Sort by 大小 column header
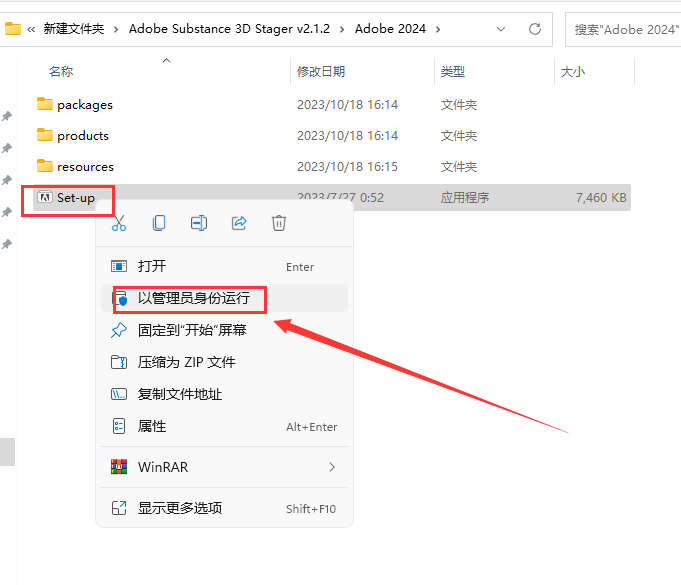Viewport: 681px width, 585px height. [573, 72]
